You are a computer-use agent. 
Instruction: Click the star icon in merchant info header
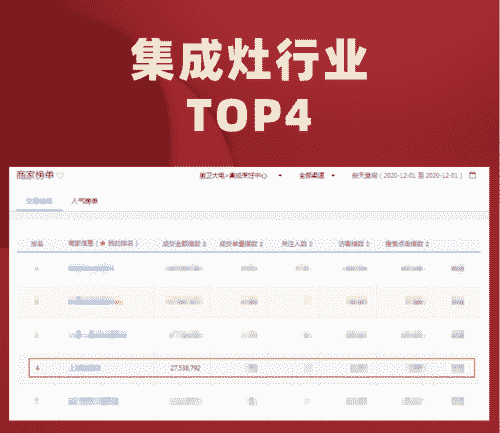pyautogui.click(x=102, y=244)
